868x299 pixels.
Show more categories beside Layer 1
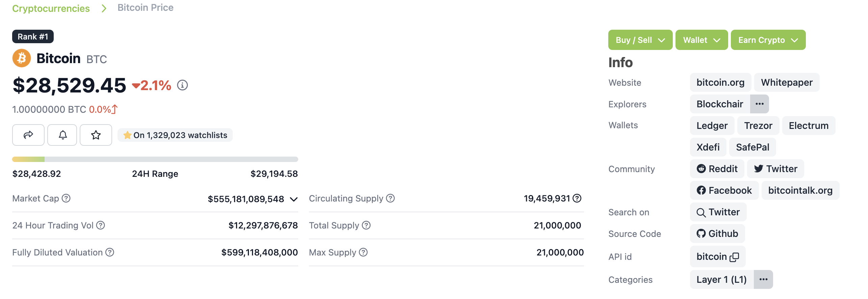tap(763, 279)
